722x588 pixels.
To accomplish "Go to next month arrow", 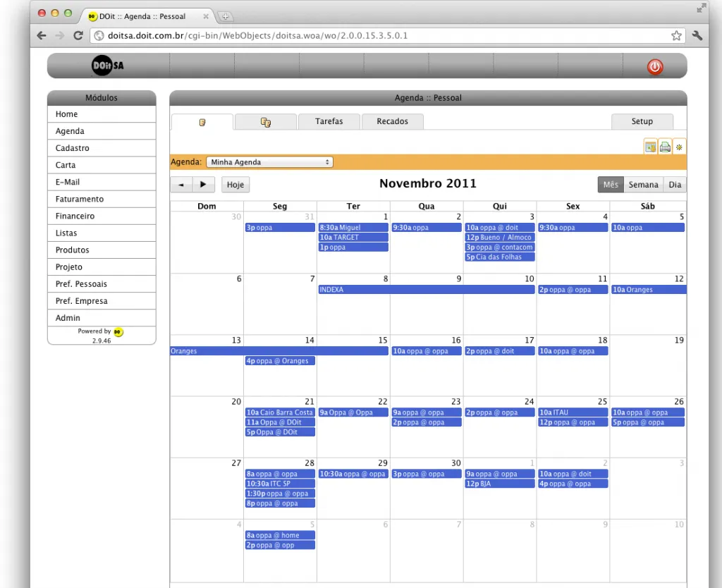I will 204,185.
